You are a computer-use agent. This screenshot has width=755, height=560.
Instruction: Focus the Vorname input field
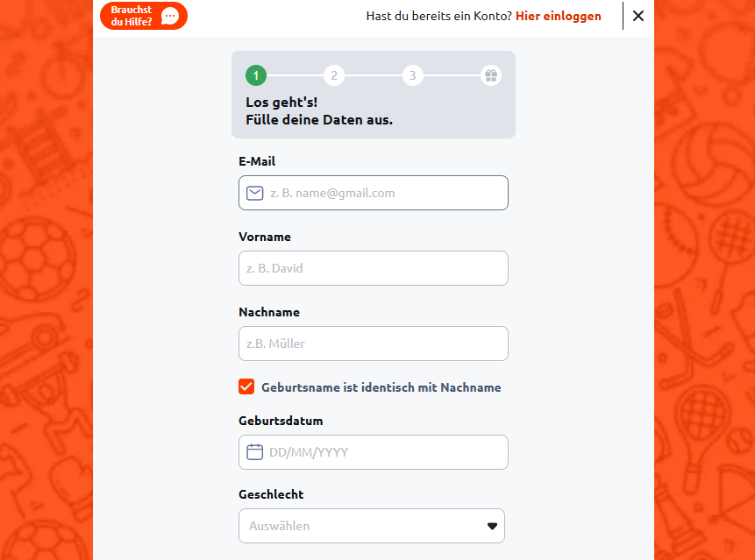(374, 268)
